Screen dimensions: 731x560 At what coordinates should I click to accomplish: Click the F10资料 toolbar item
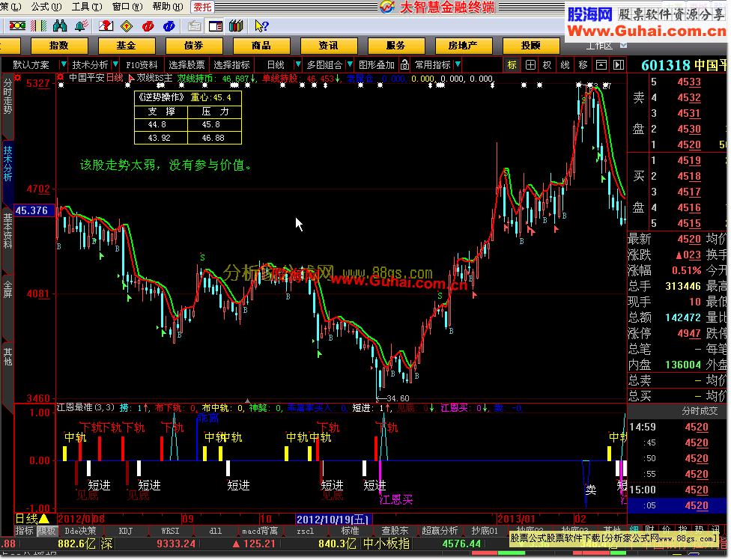[142, 64]
